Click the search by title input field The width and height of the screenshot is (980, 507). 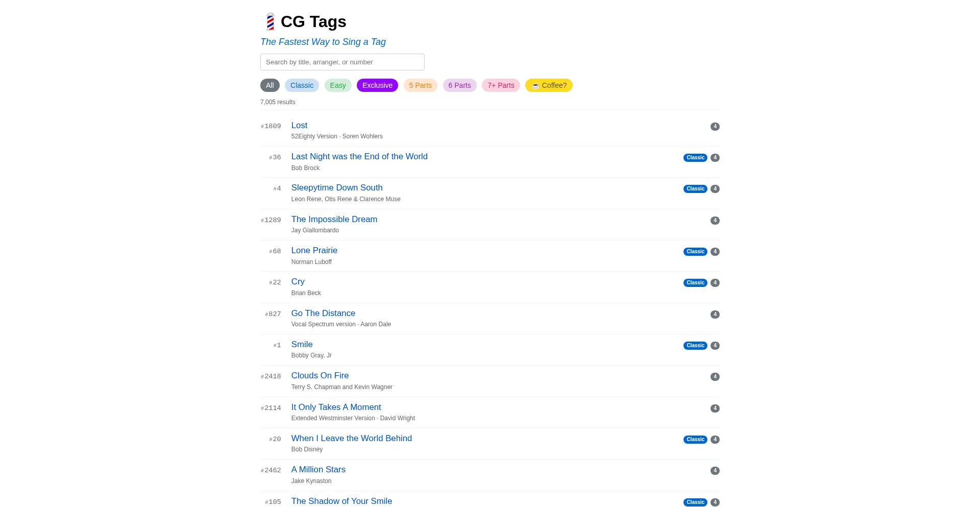(x=342, y=62)
